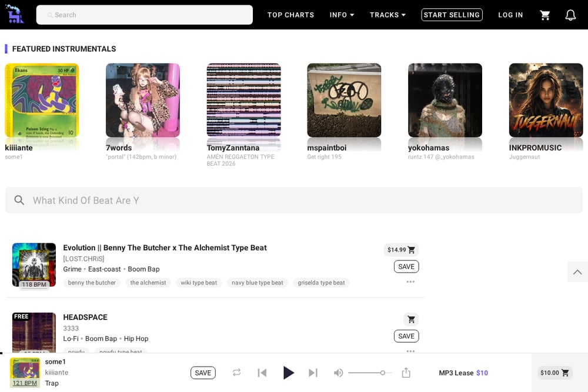Click LOG IN in header

(510, 15)
